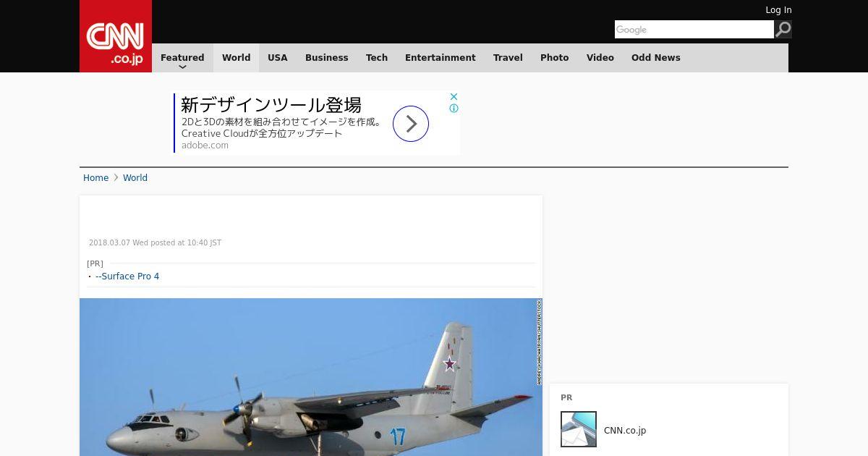Viewport: 868px width, 456px height.
Task: Open the Entertainment section
Action: [441, 58]
